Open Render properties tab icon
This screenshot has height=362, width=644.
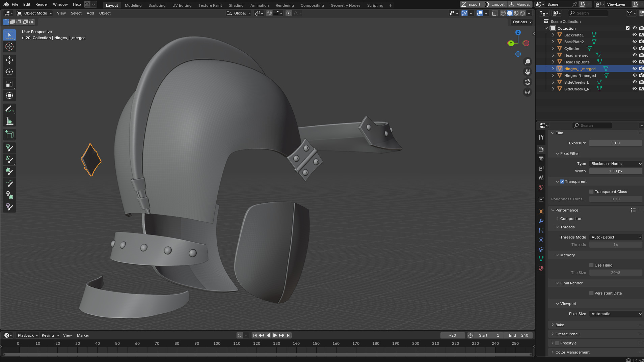click(x=541, y=149)
